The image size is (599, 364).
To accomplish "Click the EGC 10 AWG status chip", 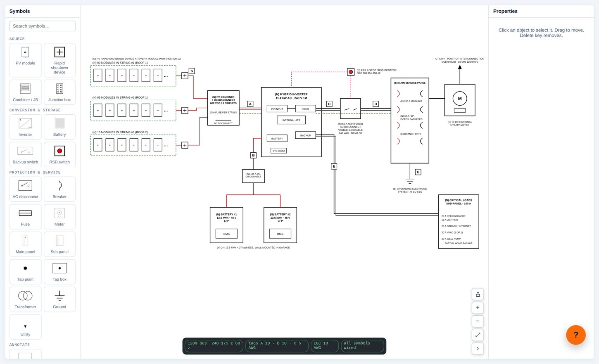I will (x=324, y=346).
